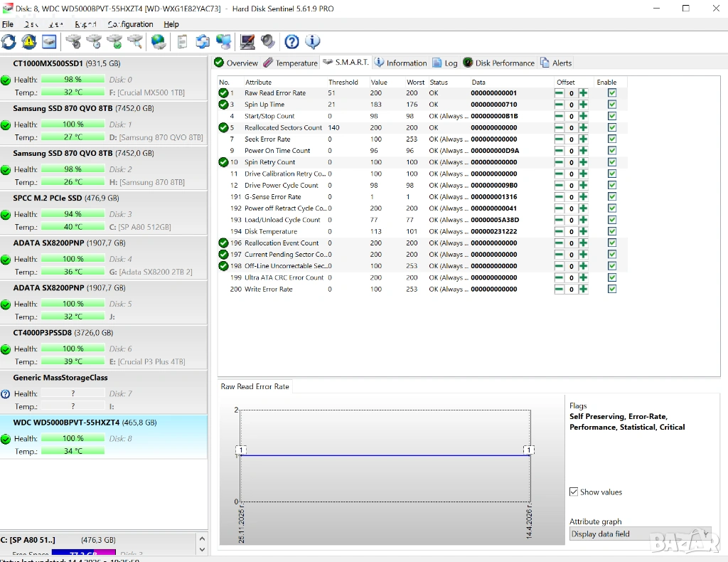Image resolution: width=728 pixels, height=562 pixels.
Task: Switch to the Temperature tab
Action: (290, 63)
